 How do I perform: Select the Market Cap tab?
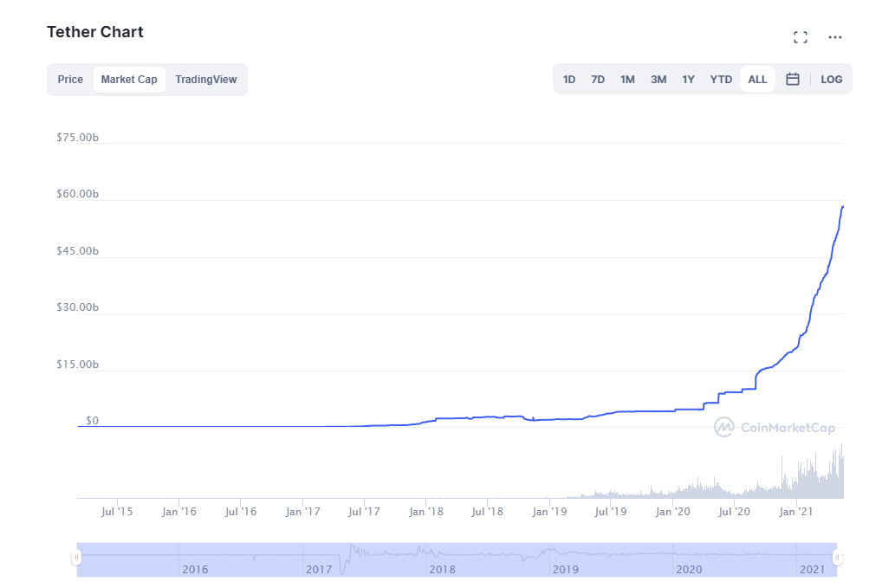click(129, 80)
